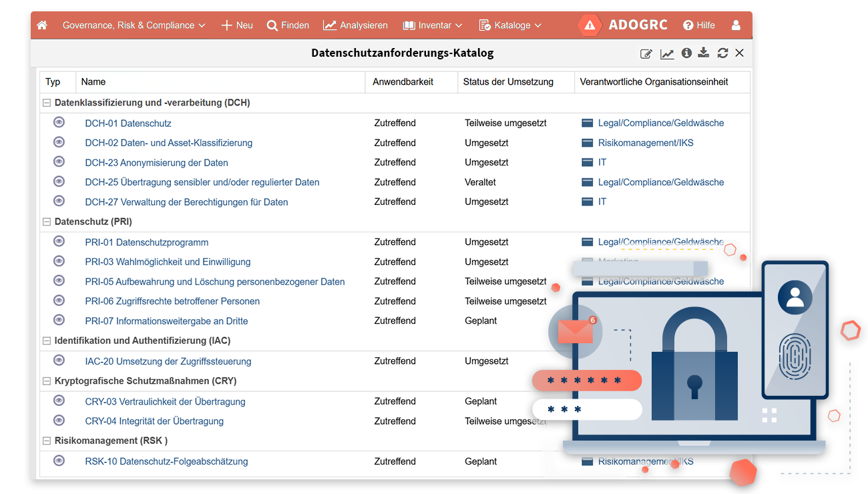Click the eye icon beside DCH-02
The image size is (868, 494).
tap(59, 142)
